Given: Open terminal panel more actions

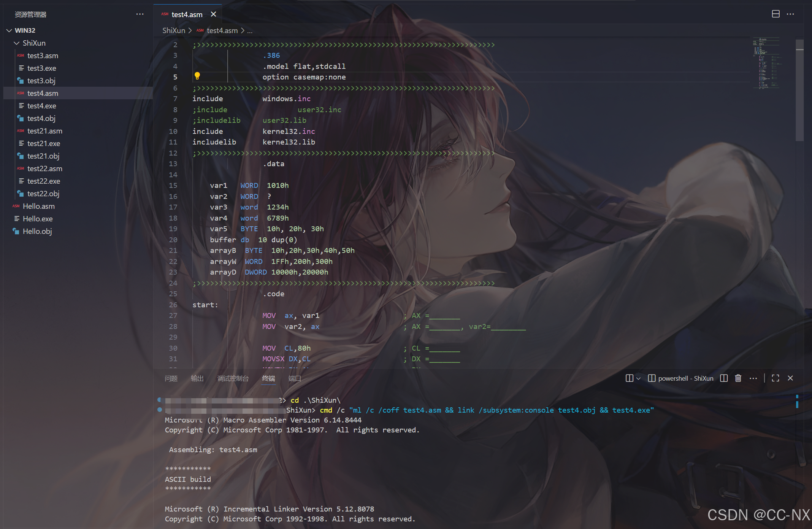Looking at the screenshot, I should 753,378.
